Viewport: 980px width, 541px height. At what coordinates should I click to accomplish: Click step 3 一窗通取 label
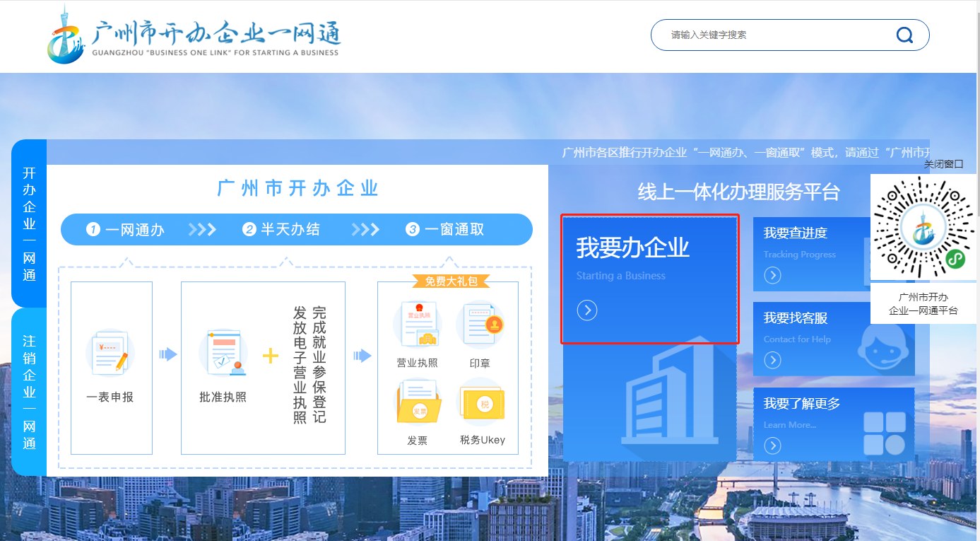click(x=445, y=229)
